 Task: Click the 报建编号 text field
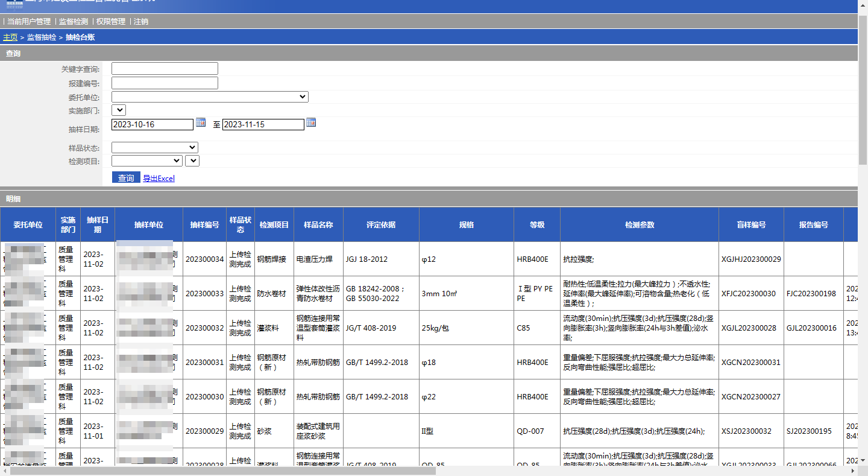[x=165, y=83]
